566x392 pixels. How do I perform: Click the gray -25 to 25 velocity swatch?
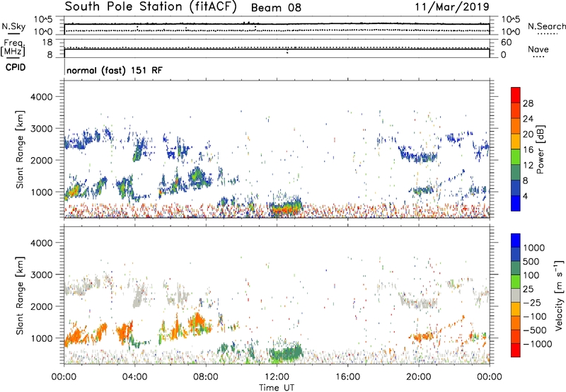tap(516, 295)
